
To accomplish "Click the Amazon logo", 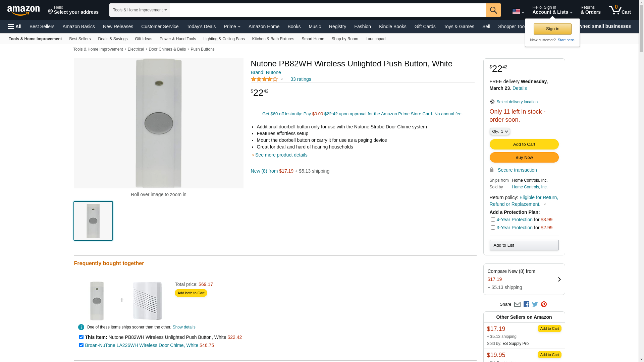I will 23,10.
